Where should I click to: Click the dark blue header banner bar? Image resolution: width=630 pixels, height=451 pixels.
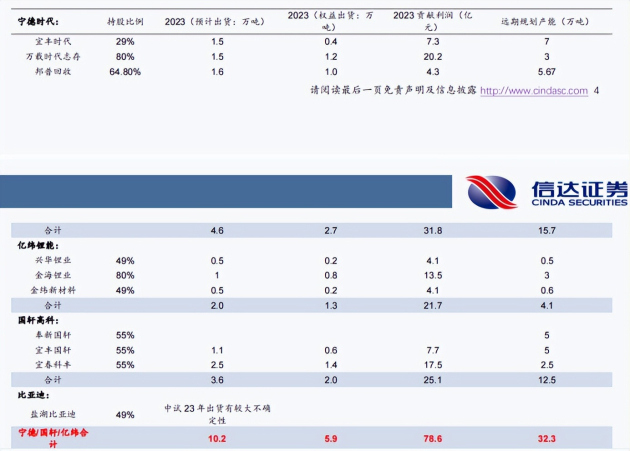226,191
